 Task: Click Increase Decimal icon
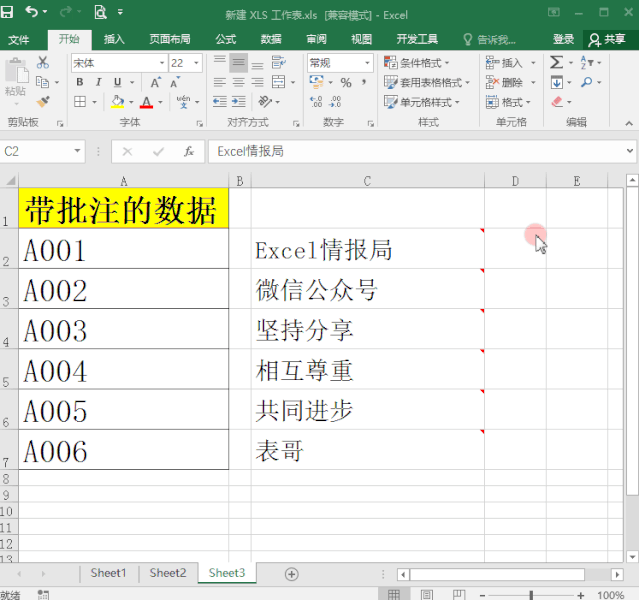pos(316,101)
